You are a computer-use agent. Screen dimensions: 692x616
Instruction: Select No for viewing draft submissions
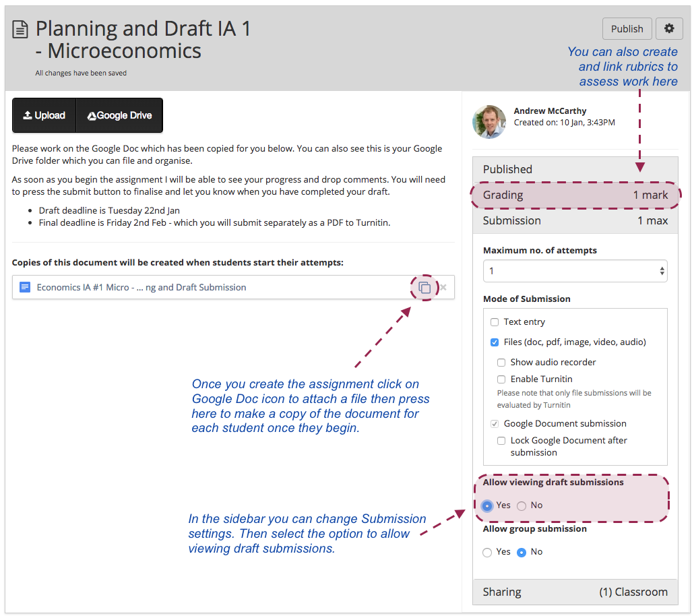point(522,505)
